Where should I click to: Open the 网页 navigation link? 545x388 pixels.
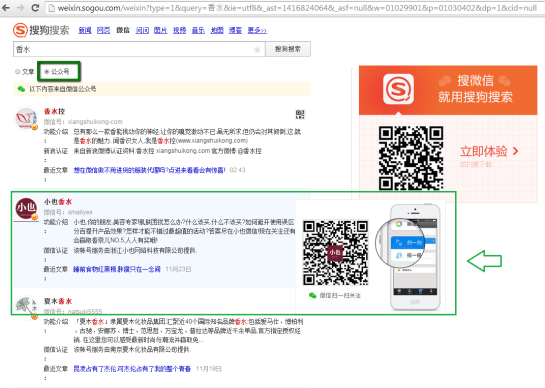click(x=104, y=31)
